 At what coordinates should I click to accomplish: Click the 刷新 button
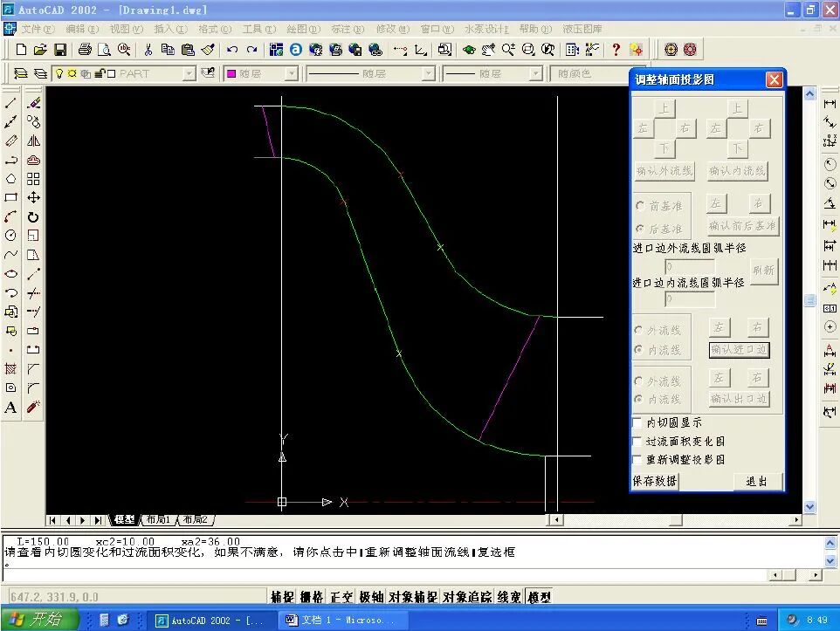point(763,270)
